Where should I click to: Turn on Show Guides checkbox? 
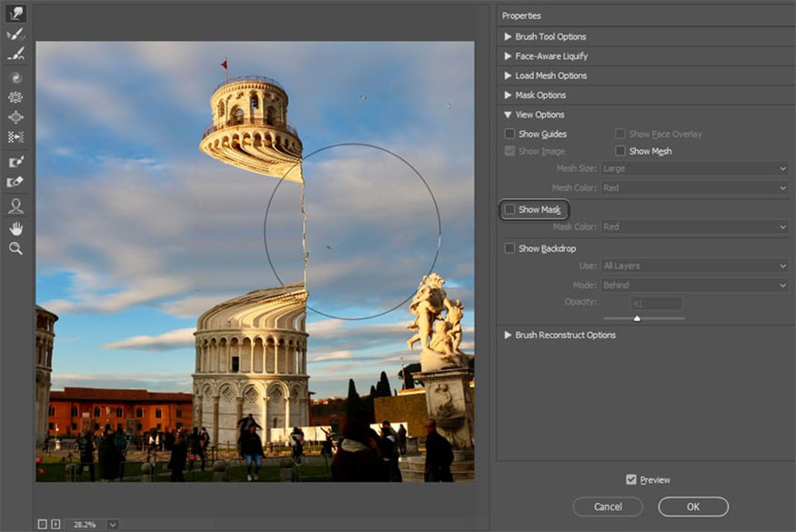509,135
